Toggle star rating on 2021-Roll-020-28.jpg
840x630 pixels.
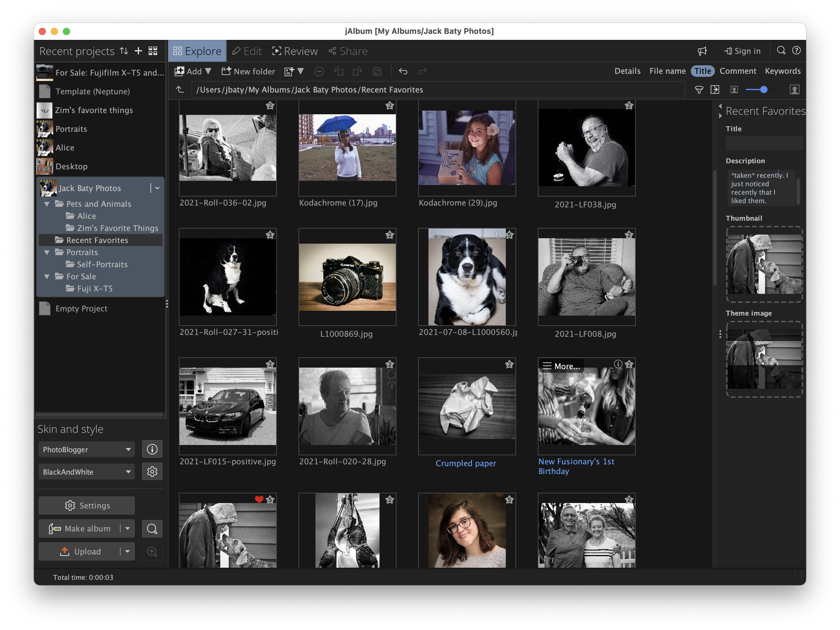pyautogui.click(x=389, y=364)
